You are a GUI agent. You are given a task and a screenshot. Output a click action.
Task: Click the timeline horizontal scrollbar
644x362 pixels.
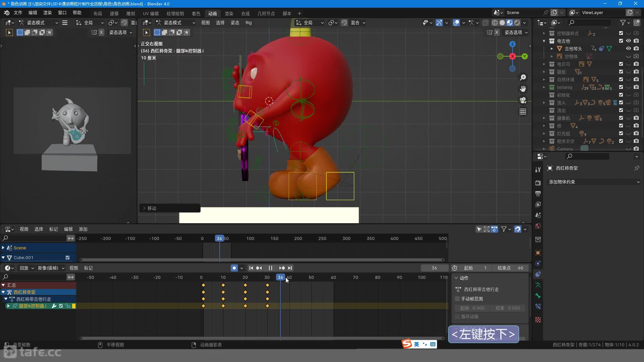tap(262, 338)
